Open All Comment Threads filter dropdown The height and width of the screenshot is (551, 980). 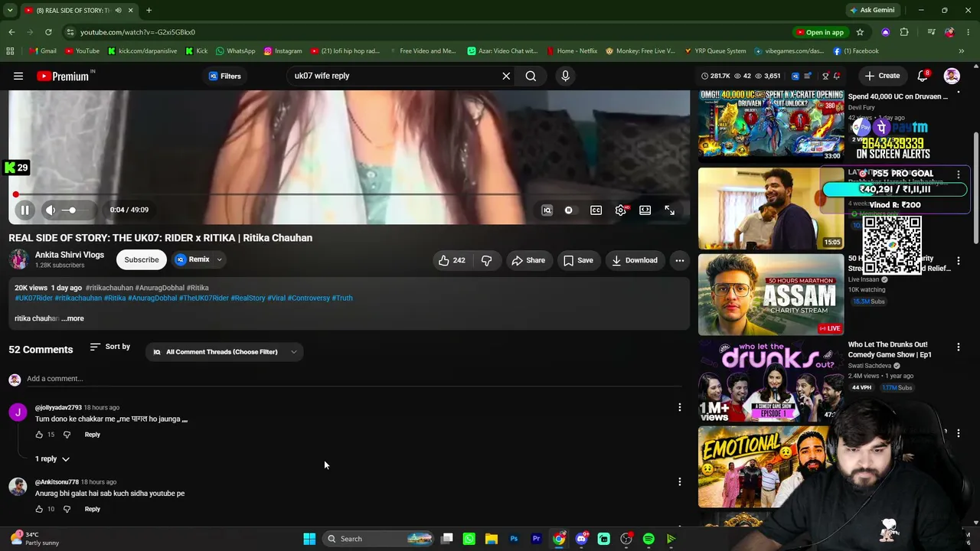click(224, 352)
